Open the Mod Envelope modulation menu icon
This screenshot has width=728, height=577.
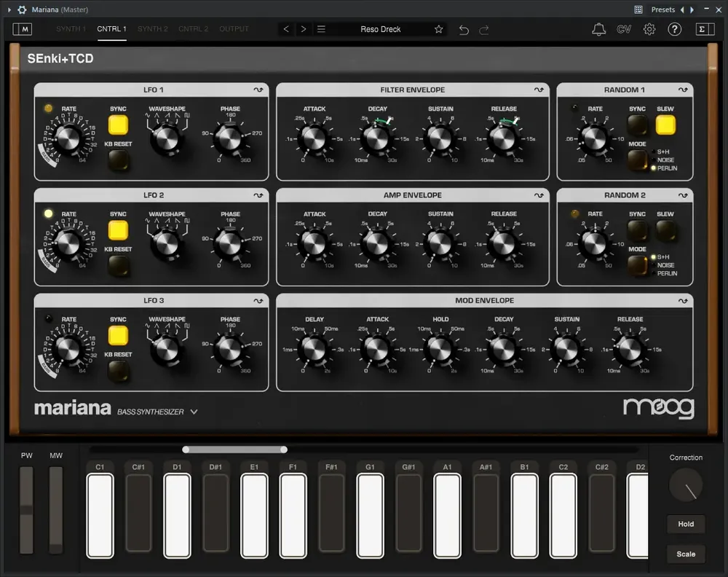[x=684, y=300]
